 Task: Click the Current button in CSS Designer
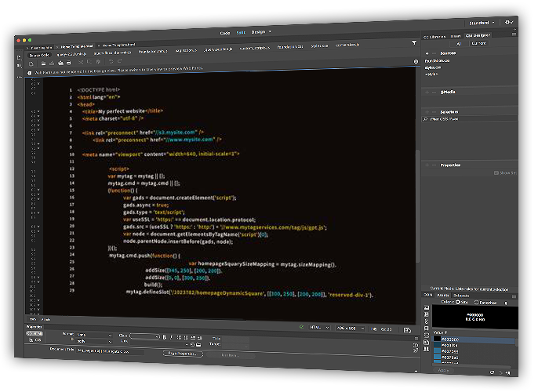click(x=478, y=44)
